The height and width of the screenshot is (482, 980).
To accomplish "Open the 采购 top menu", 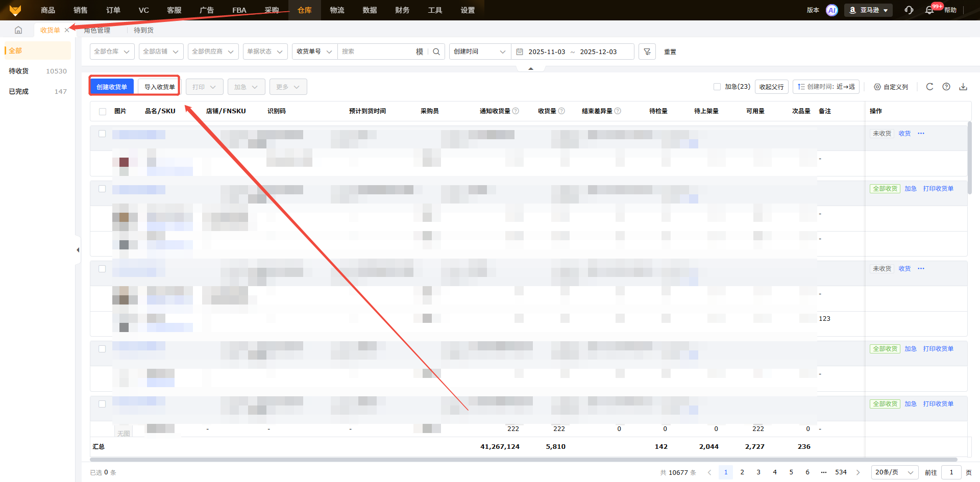I will pyautogui.click(x=272, y=10).
